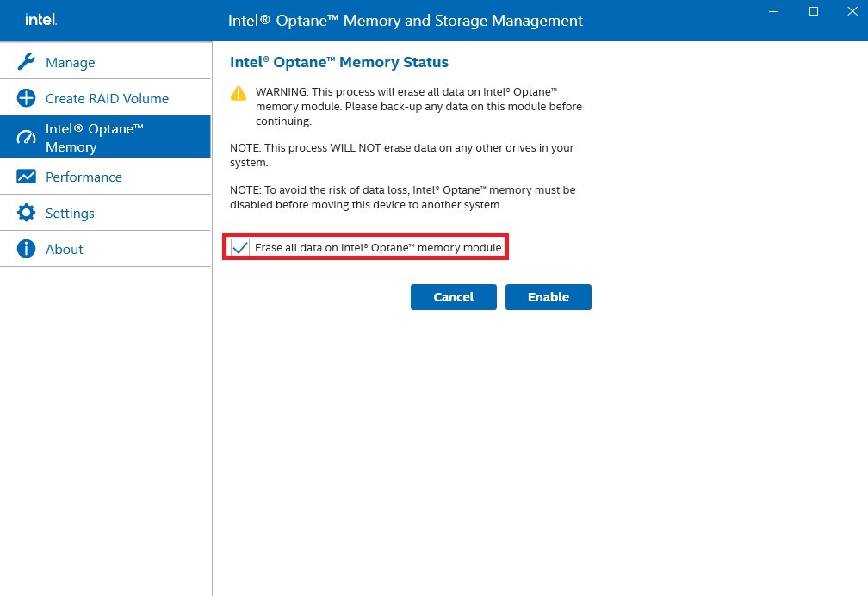Viewport: 868px width, 596px height.
Task: Click the Intel Optane Memory gauge icon
Action: (x=26, y=137)
